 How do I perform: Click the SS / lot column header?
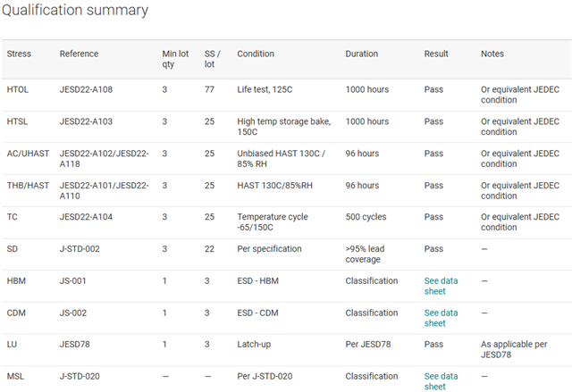(x=213, y=59)
